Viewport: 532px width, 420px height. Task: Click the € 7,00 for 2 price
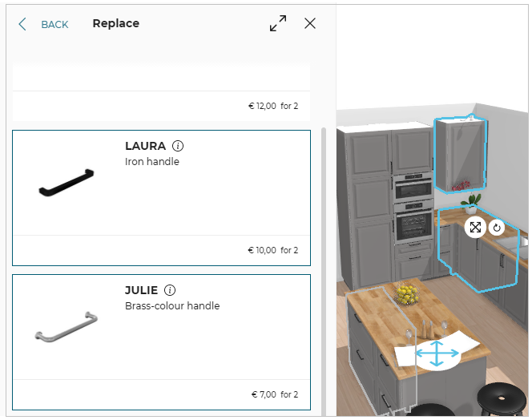pos(275,394)
